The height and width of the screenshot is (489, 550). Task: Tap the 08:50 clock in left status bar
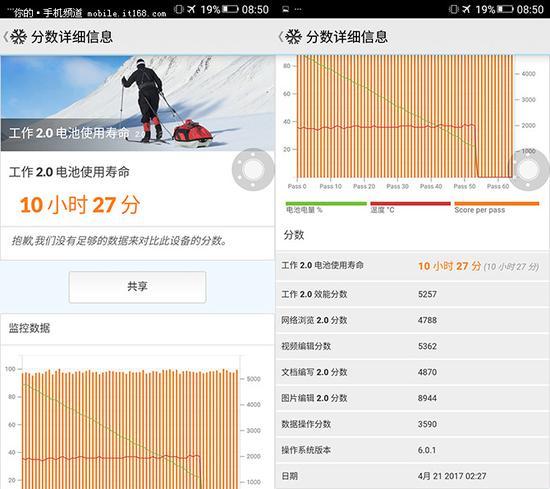coord(255,9)
